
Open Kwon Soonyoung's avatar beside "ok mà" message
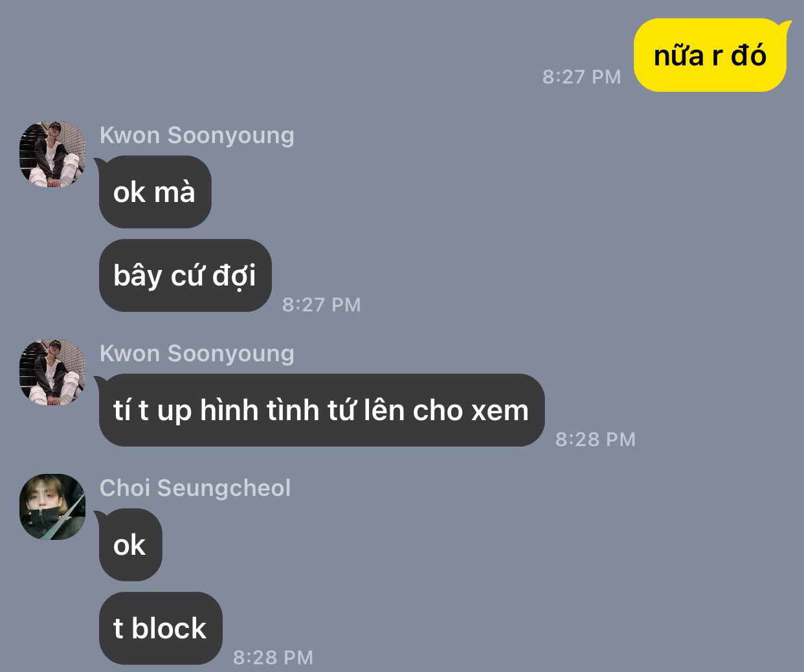[52, 154]
